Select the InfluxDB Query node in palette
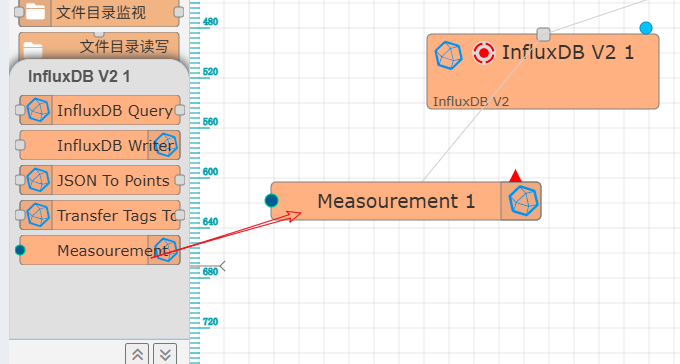 click(100, 110)
